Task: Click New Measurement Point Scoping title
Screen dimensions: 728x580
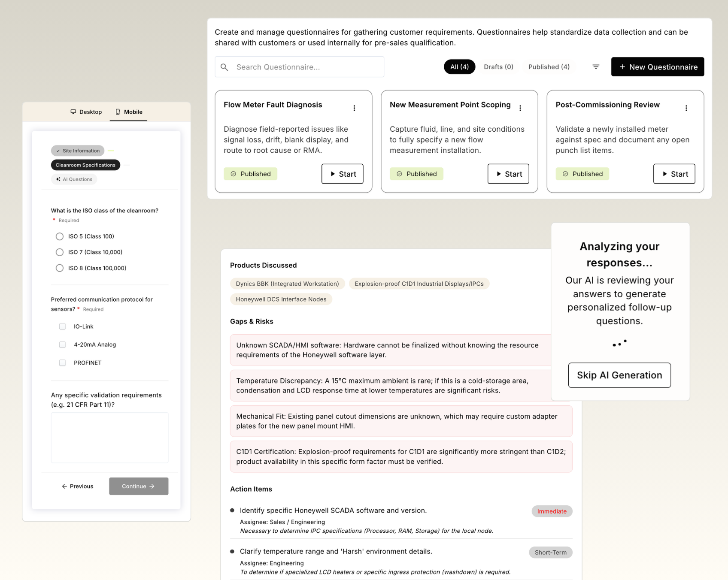Action: point(450,105)
